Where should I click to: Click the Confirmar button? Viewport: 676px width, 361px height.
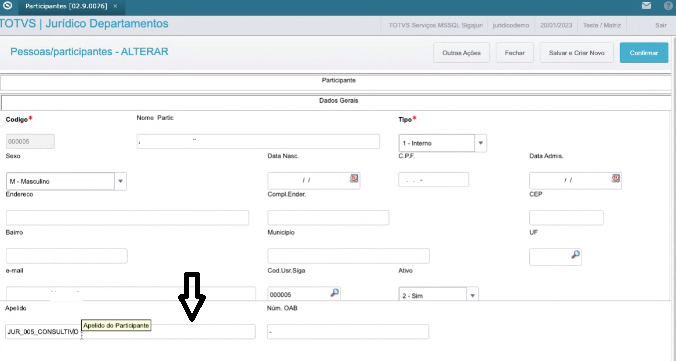click(x=644, y=53)
